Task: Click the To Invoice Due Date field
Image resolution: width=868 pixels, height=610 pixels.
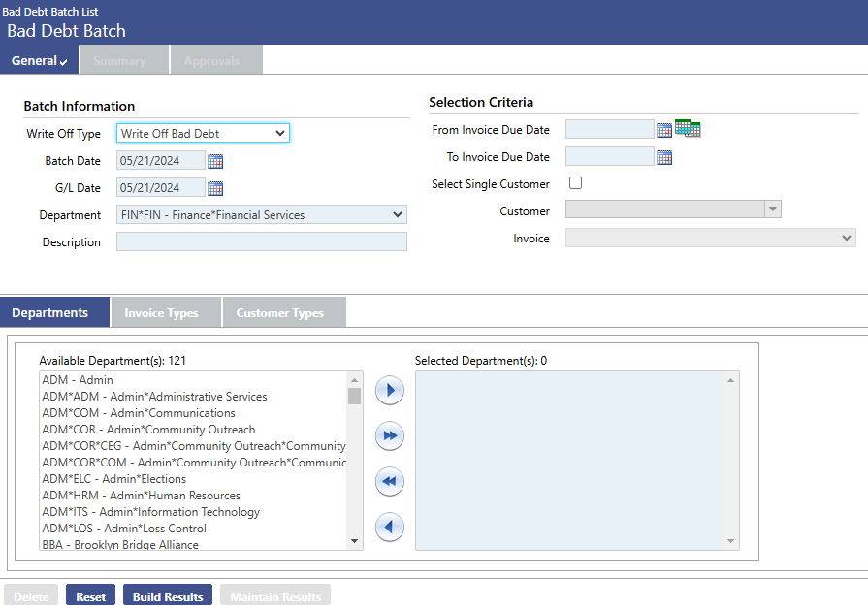Action: tap(609, 156)
